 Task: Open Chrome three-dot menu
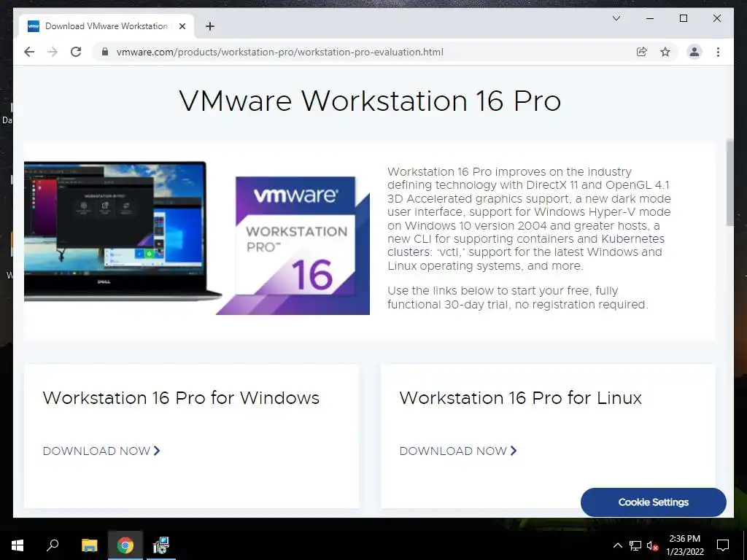pos(718,52)
